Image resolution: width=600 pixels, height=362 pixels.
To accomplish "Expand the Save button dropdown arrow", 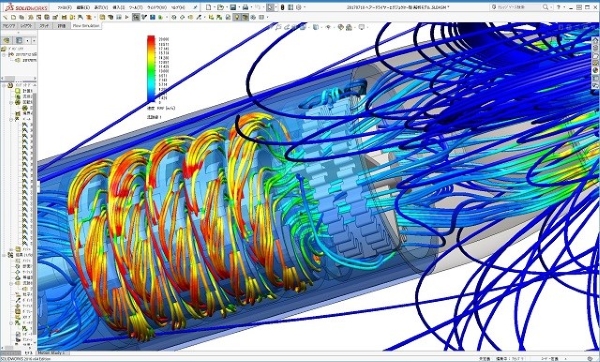I will pos(238,7).
